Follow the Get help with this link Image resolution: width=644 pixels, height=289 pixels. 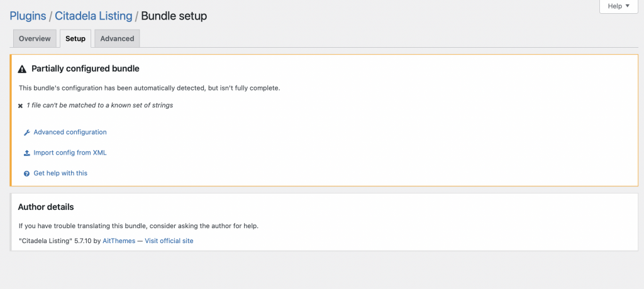[60, 173]
